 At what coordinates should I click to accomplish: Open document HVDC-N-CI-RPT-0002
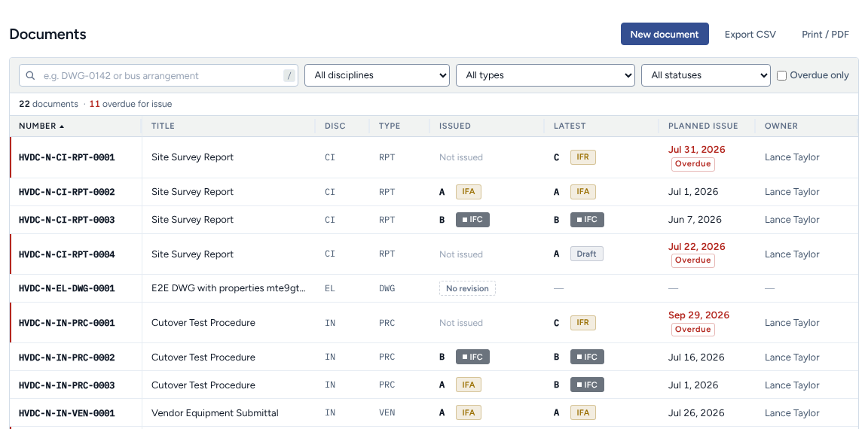tap(66, 192)
